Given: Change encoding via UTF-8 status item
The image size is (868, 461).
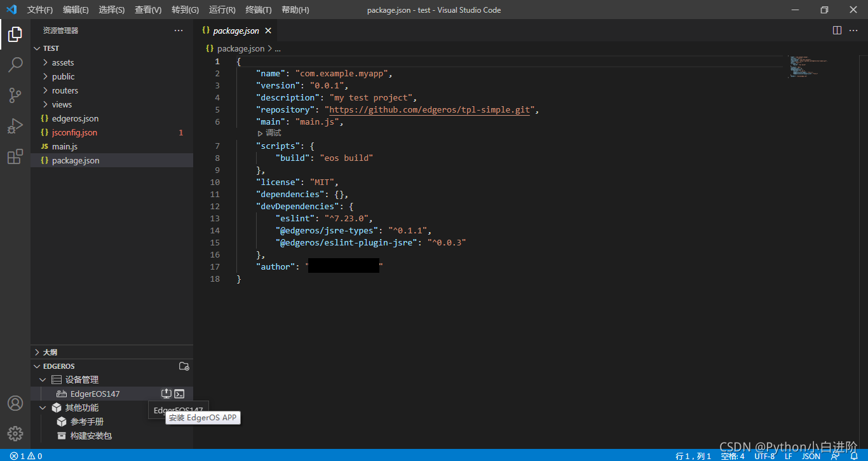Looking at the screenshot, I should click(x=764, y=456).
